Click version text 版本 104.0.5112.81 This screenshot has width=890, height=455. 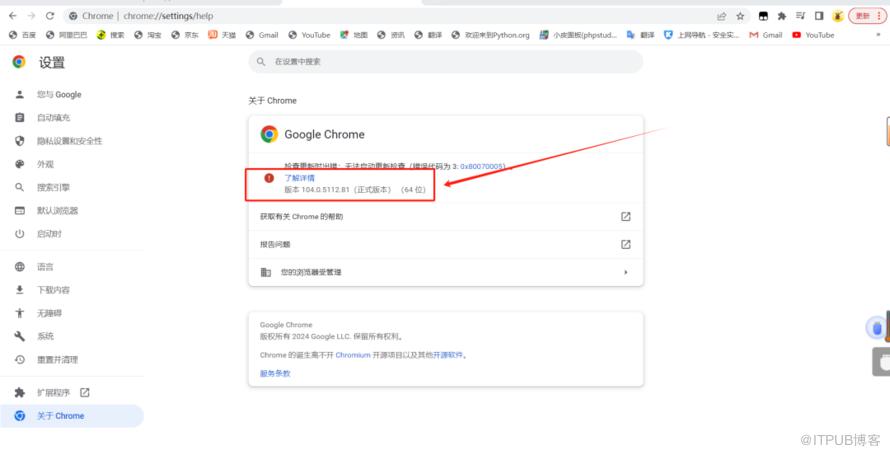click(x=355, y=190)
